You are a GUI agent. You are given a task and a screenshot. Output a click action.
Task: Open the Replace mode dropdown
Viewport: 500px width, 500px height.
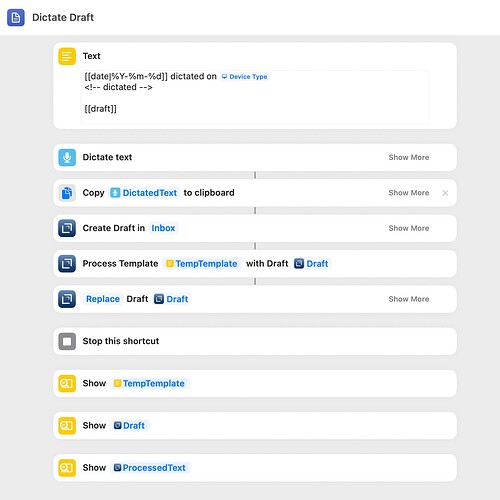(x=103, y=299)
